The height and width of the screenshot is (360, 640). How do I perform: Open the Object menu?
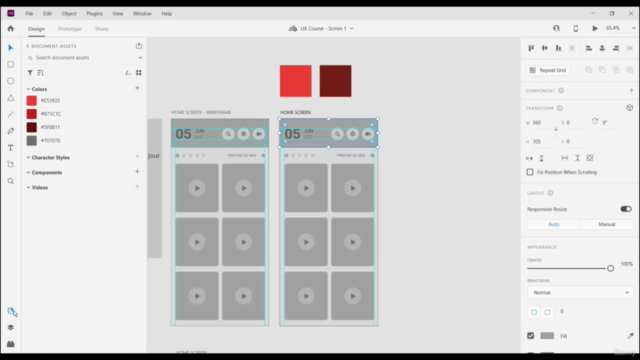tap(69, 13)
